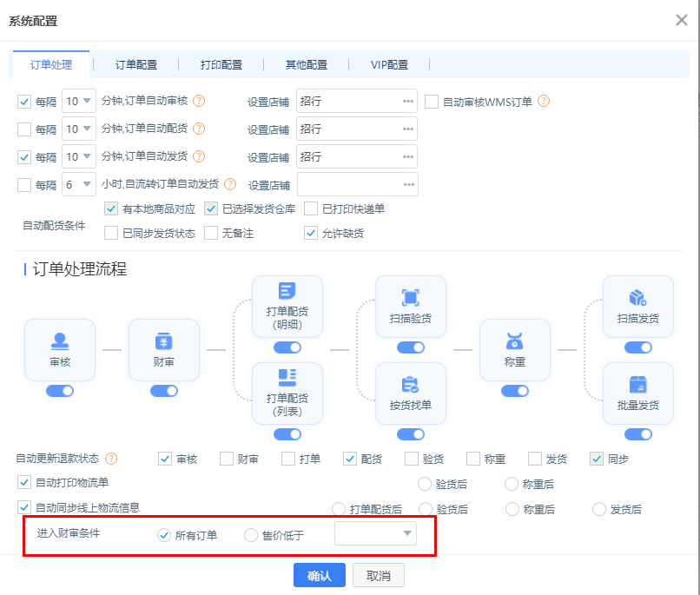Screen dimensions: 700x595
Task: Open shop picker dots in 自动发货 row
Action: point(408,156)
